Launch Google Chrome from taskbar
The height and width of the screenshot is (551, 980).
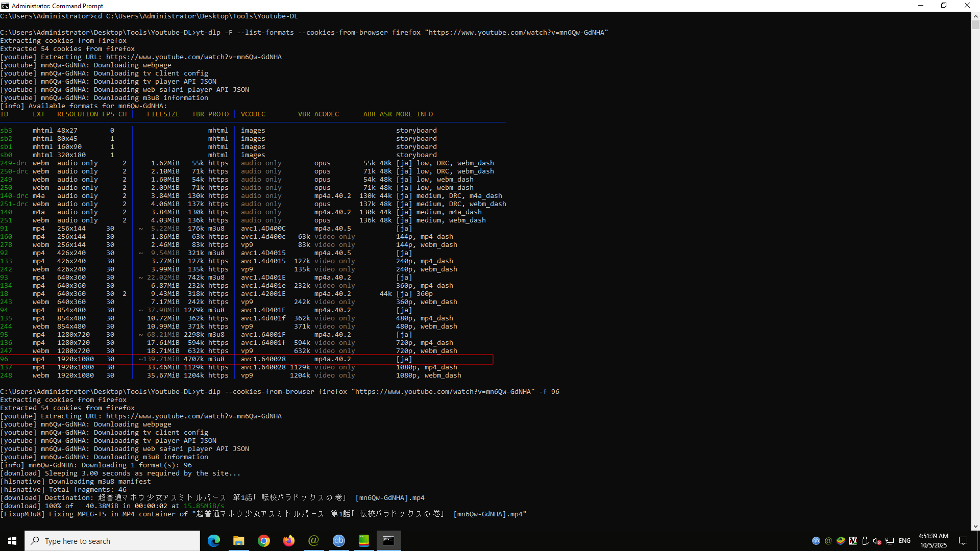coord(264,541)
